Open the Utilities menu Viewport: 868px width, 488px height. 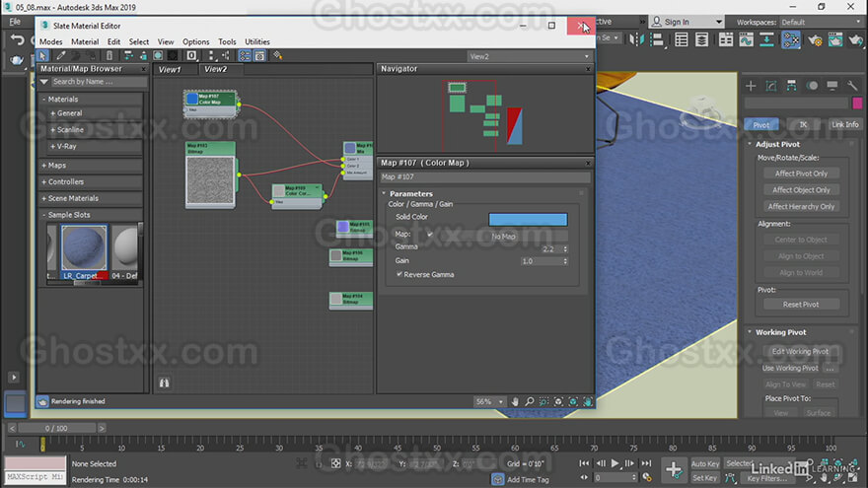click(x=257, y=41)
